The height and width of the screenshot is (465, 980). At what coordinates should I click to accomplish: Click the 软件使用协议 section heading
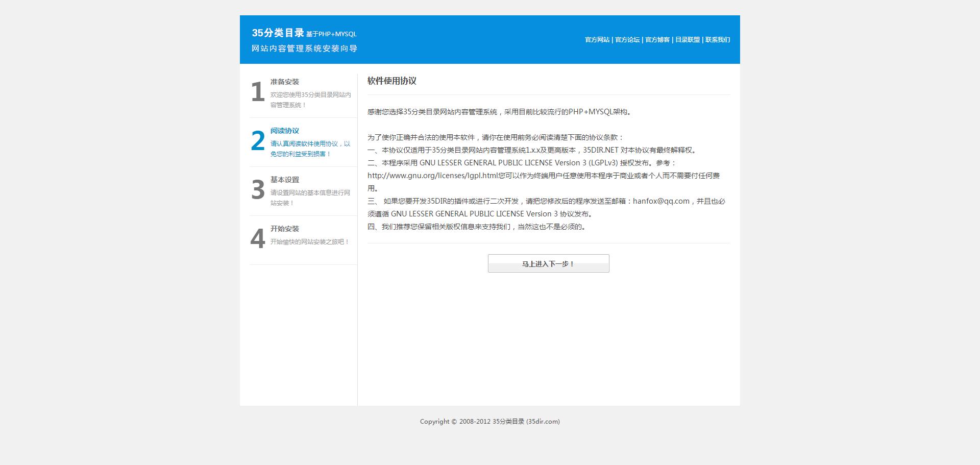[391, 81]
